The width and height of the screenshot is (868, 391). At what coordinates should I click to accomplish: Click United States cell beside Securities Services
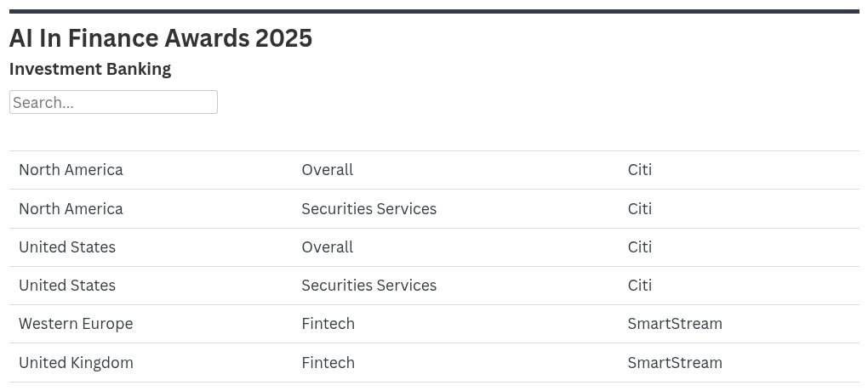[67, 286]
